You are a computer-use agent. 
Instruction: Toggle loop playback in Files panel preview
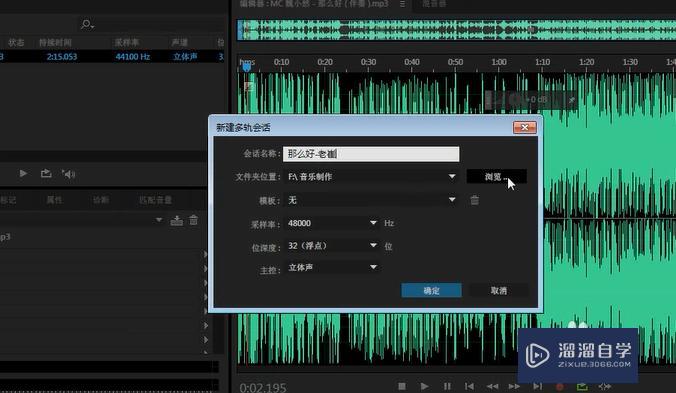(x=46, y=173)
